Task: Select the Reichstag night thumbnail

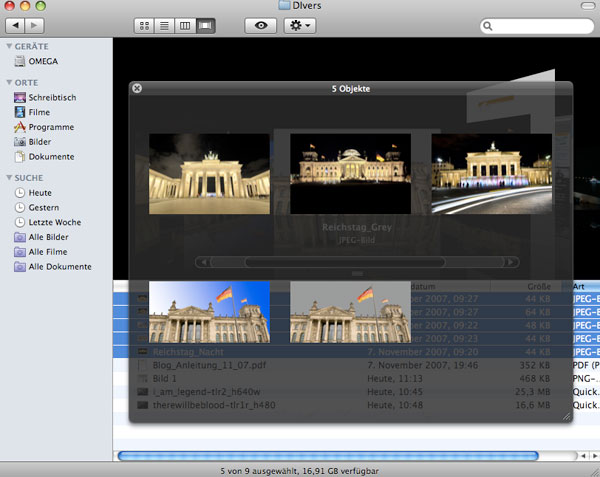Action: tap(351, 174)
